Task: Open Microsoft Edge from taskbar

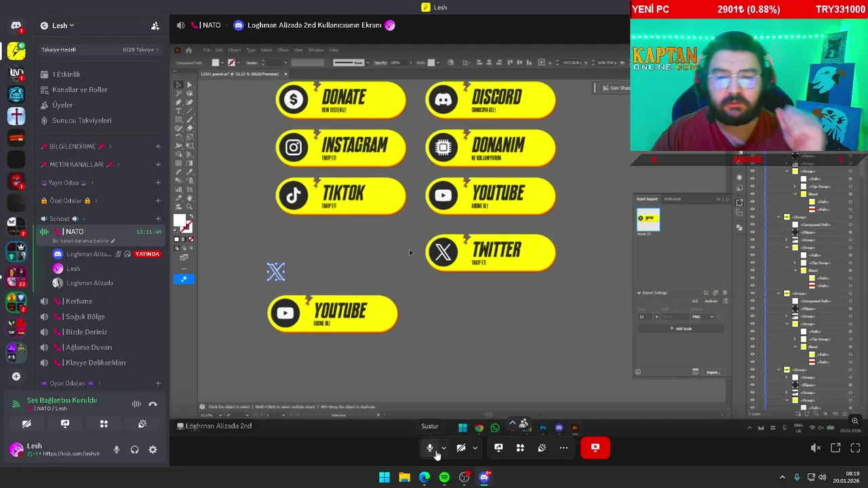Action: pyautogui.click(x=425, y=477)
